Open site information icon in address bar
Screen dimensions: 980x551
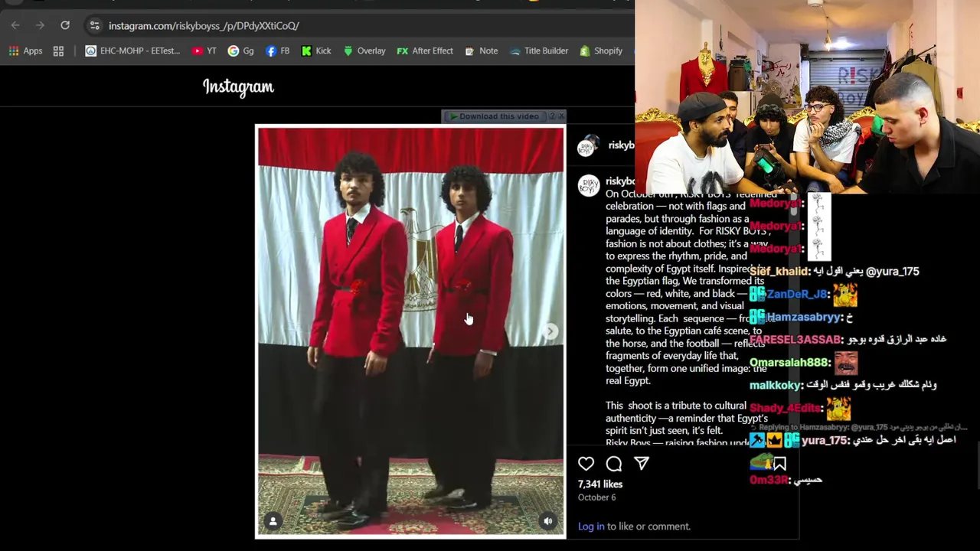94,25
